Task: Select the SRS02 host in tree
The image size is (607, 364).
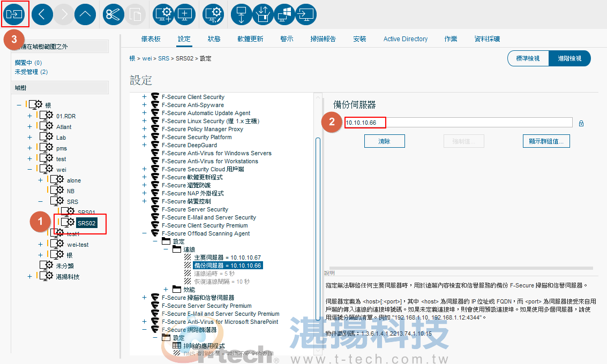Action: [x=87, y=223]
